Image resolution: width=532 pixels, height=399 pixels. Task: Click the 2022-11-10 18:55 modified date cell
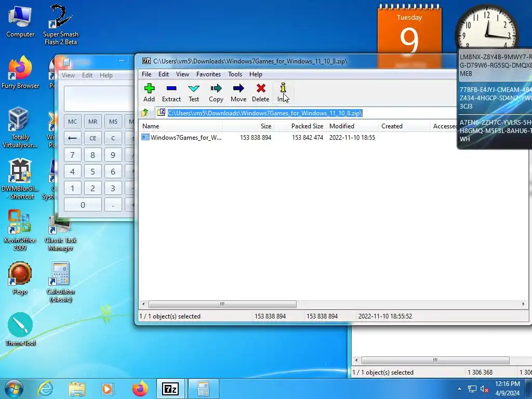point(352,137)
